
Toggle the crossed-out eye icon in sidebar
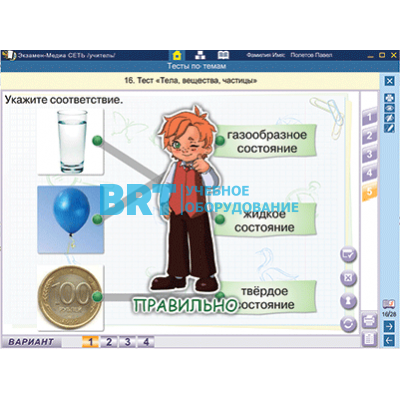pos(389,118)
